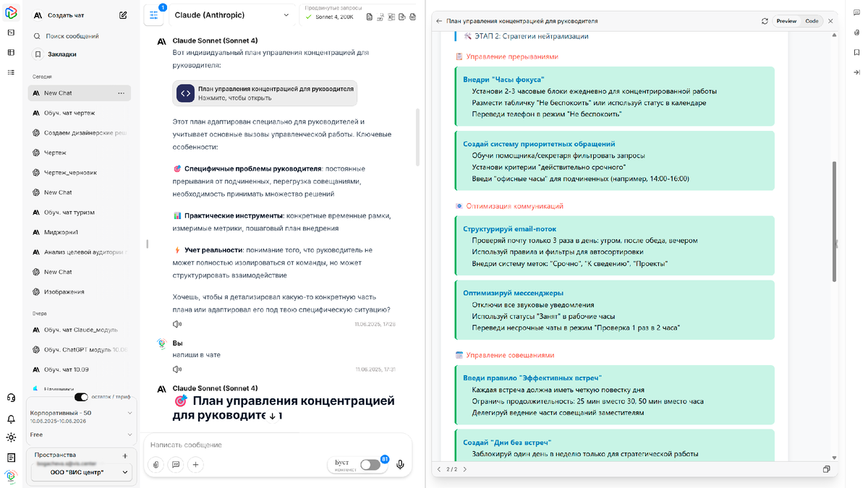Click the artifact panel vertical scrollbar

click(834, 221)
